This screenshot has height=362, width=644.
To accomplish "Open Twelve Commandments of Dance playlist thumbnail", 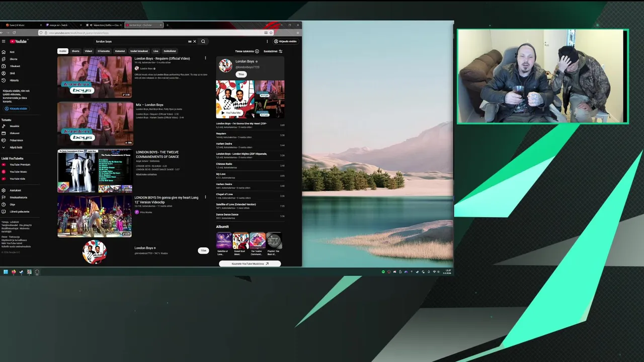I will click(95, 171).
